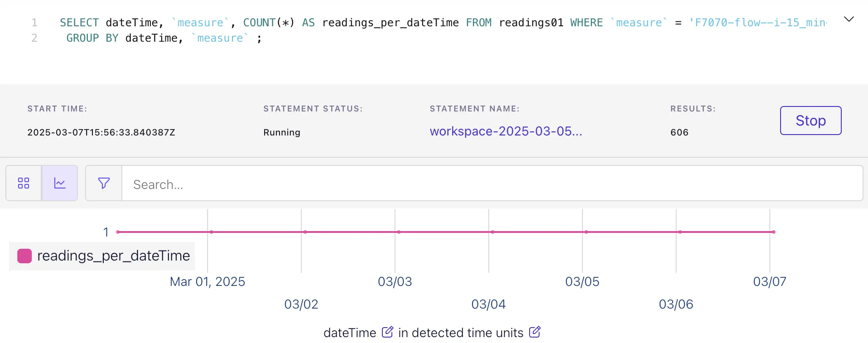Viewport: 868px width, 343px height.
Task: Toggle the readings_per_dateTime legend series label
Action: 113,256
